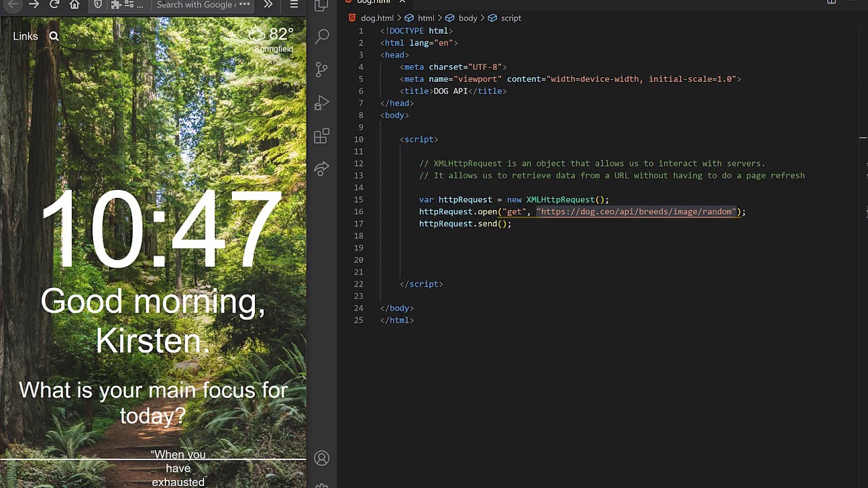868x488 pixels.
Task: Click the DOCTYPE html declaration
Action: (416, 31)
